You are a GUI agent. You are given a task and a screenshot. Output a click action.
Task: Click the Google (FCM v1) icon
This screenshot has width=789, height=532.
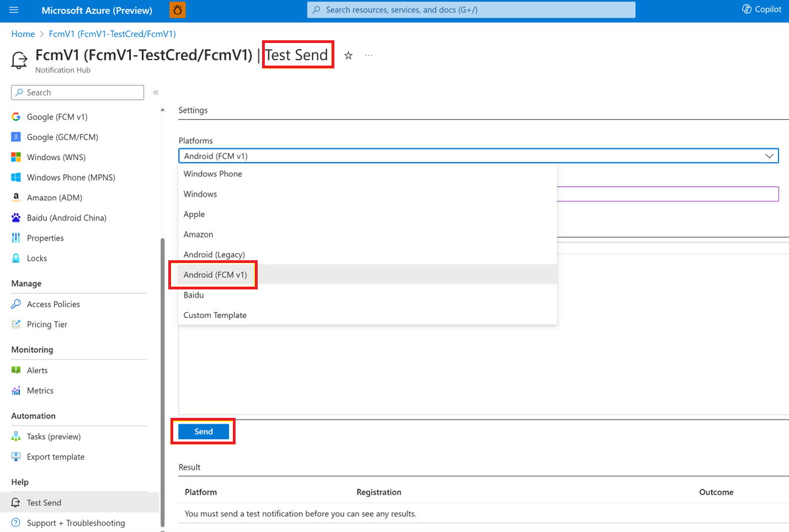[x=16, y=117]
